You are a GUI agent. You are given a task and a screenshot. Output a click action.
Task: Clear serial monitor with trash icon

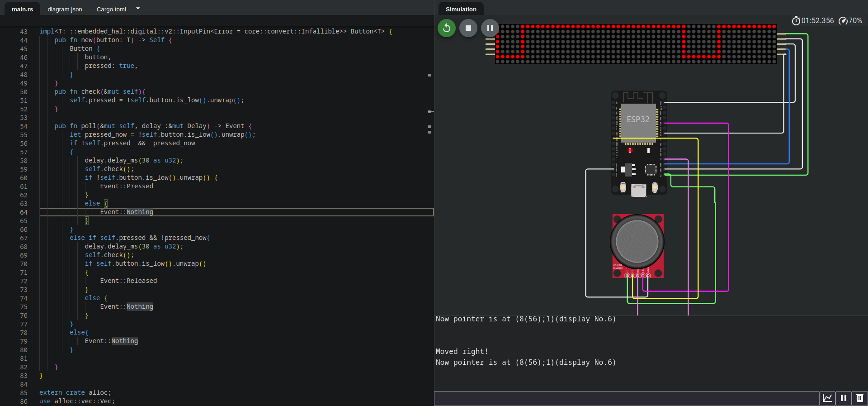point(859,398)
